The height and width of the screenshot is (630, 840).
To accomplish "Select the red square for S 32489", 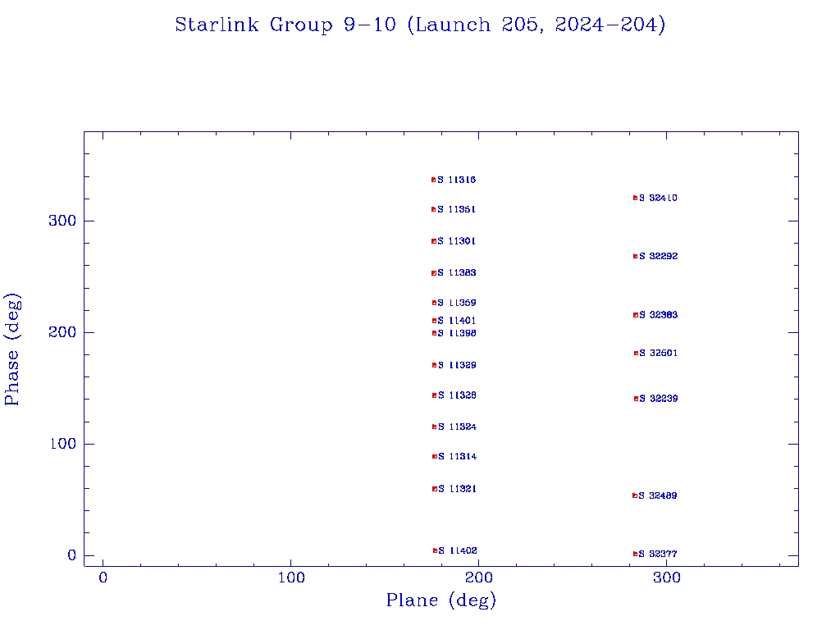I will tap(634, 495).
